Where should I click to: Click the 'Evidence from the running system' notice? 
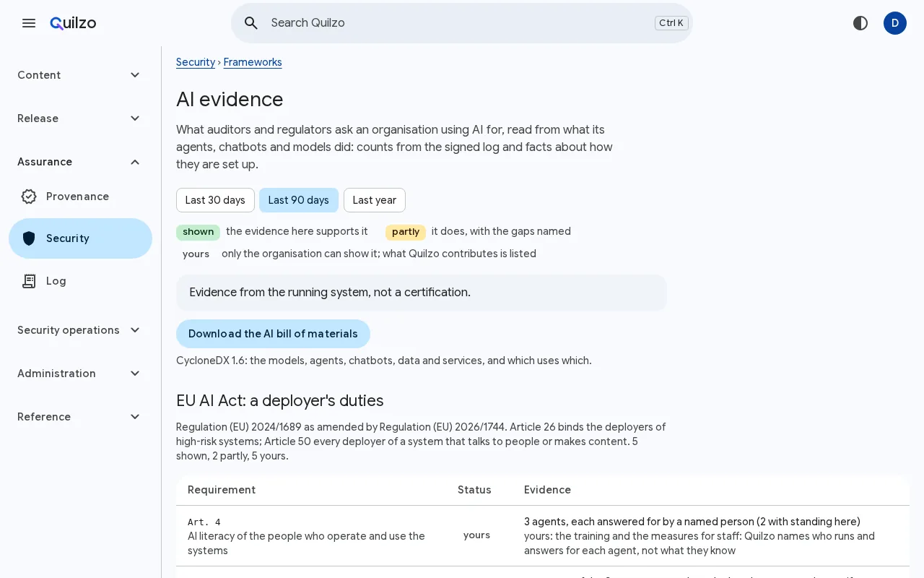coord(422,293)
